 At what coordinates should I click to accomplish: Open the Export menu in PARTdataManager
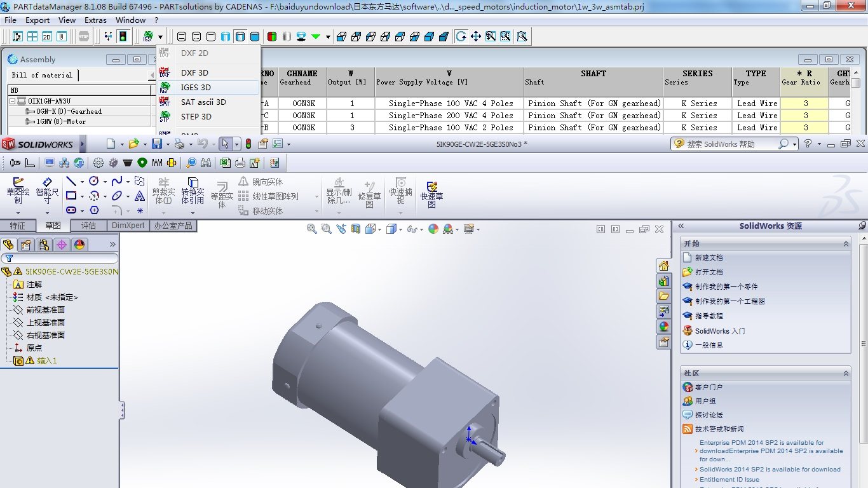37,20
